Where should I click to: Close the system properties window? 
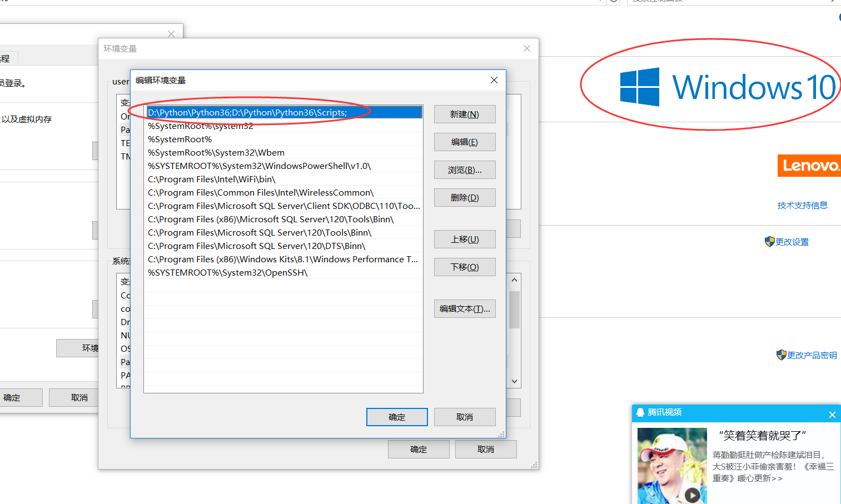click(171, 34)
